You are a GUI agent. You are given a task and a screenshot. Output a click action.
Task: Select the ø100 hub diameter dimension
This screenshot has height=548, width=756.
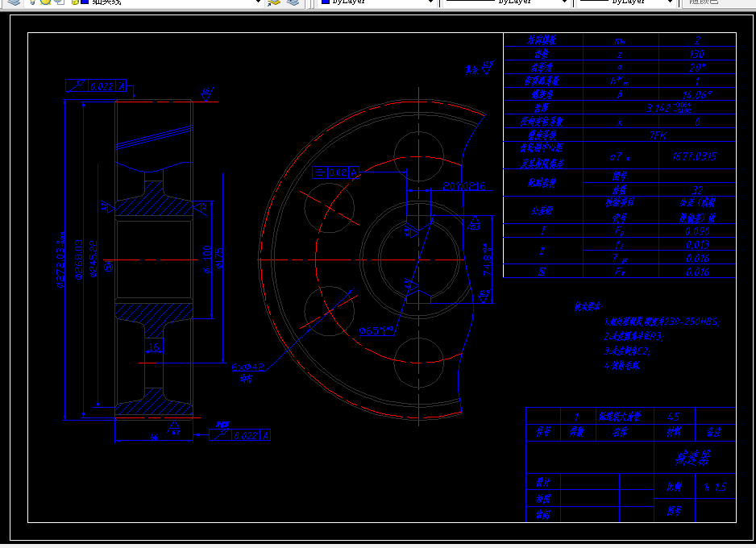[x=207, y=259]
